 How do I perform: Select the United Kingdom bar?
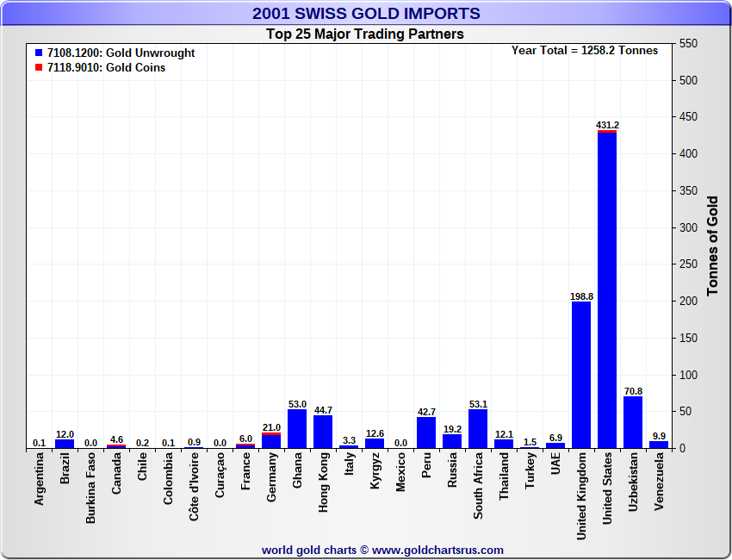(x=581, y=375)
